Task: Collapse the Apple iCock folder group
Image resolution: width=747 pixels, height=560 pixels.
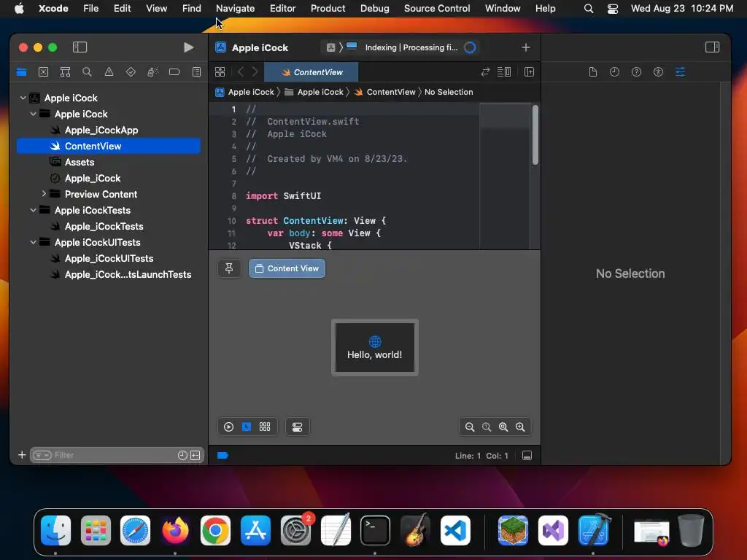Action: (33, 114)
